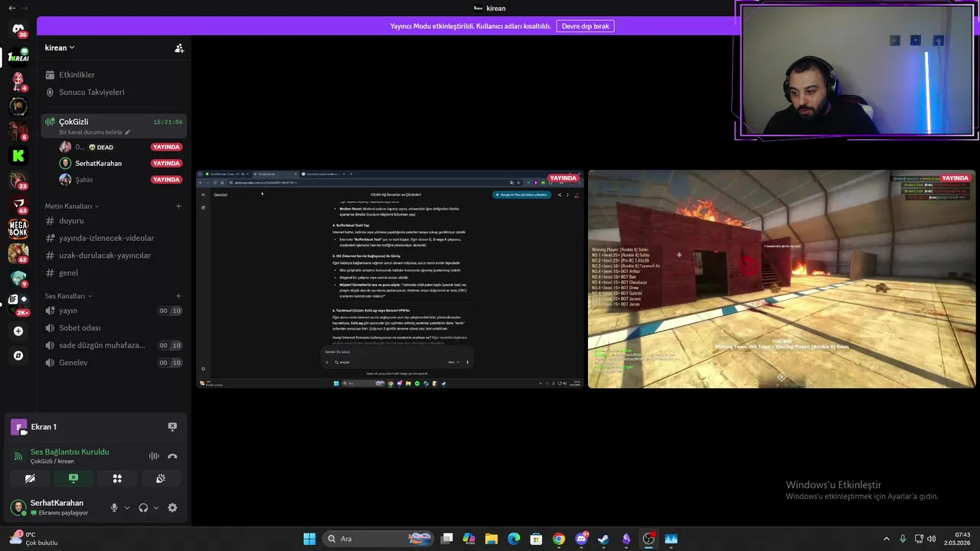Viewport: 980px width, 551px height.
Task: Open kirean server dropdown menu
Action: [60, 47]
